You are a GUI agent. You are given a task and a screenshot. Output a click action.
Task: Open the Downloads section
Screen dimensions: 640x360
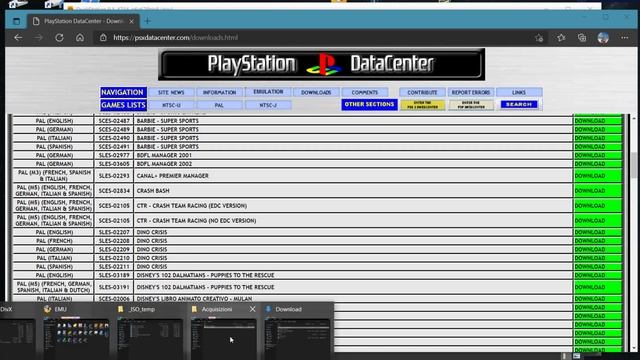(316, 92)
